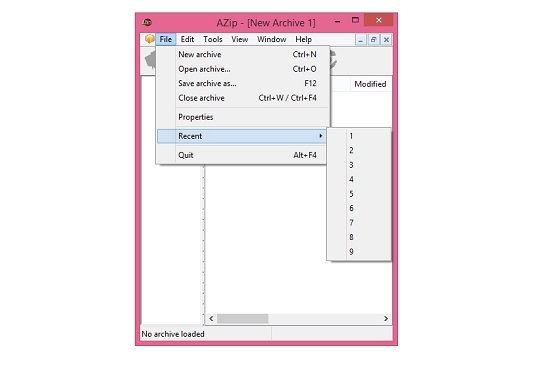Open the Help menu
The height and width of the screenshot is (365, 550).
(303, 39)
